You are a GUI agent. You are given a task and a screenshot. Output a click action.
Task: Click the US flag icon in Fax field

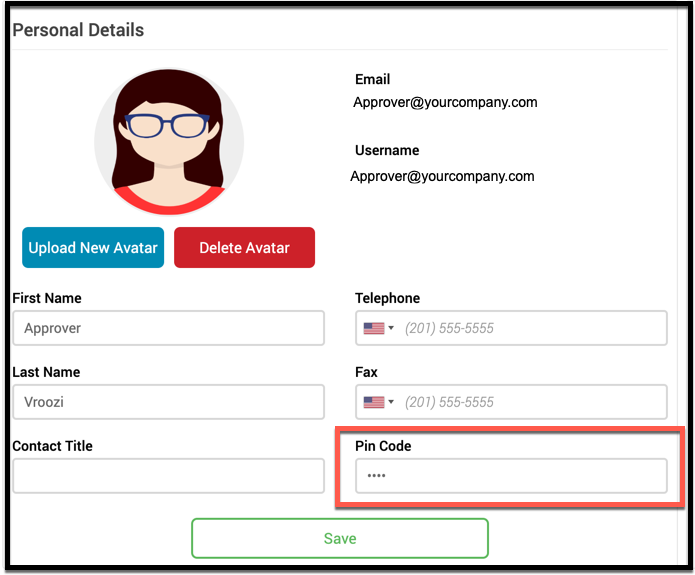(x=373, y=402)
